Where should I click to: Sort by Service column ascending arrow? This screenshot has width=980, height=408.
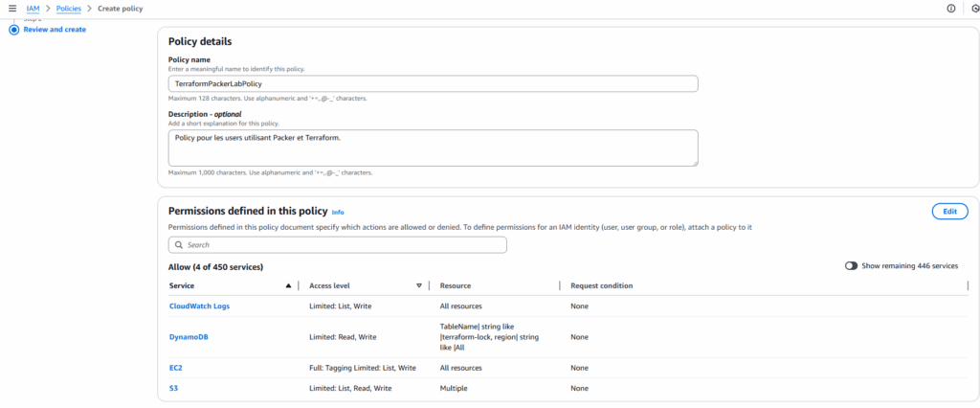coord(288,286)
